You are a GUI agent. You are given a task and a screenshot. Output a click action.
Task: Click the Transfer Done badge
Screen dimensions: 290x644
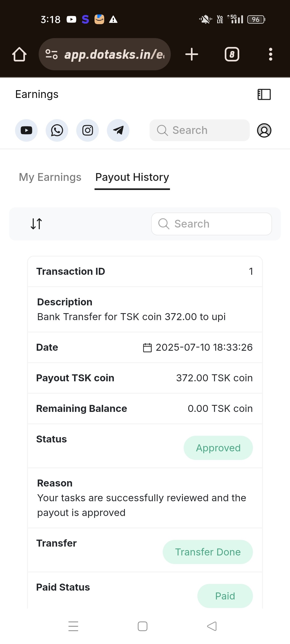(208, 552)
